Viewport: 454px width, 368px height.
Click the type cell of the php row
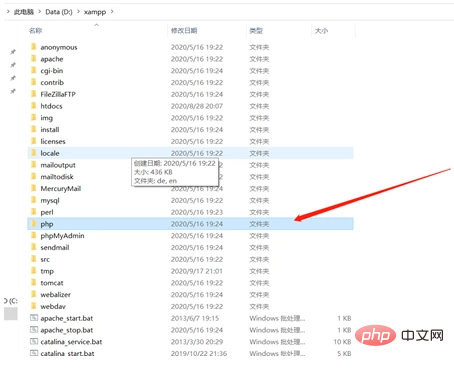259,224
